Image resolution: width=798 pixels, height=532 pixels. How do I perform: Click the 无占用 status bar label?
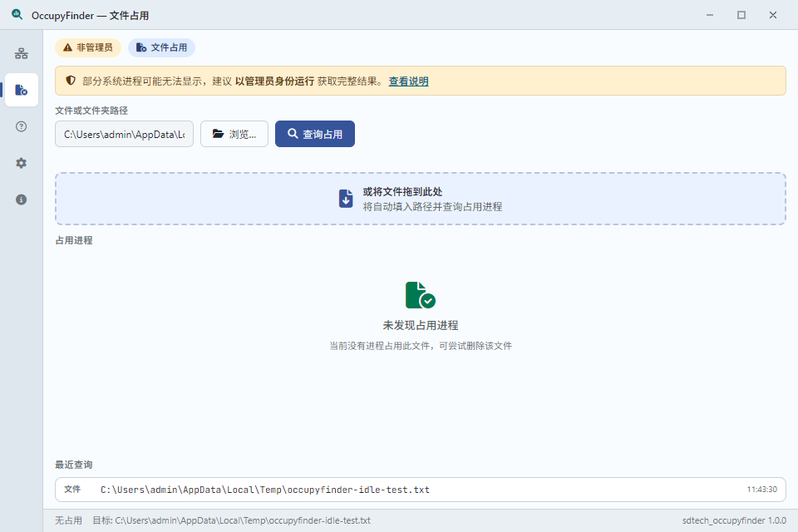tap(68, 521)
